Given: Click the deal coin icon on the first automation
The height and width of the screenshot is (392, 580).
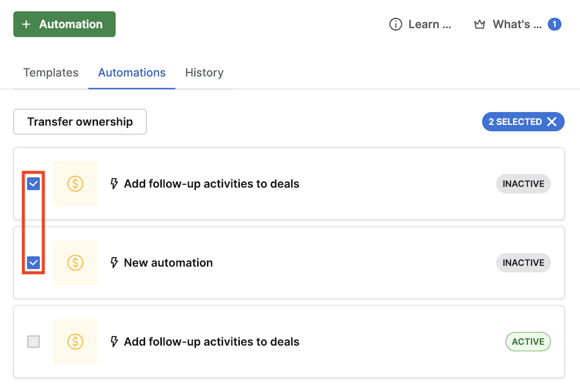Looking at the screenshot, I should (x=75, y=183).
